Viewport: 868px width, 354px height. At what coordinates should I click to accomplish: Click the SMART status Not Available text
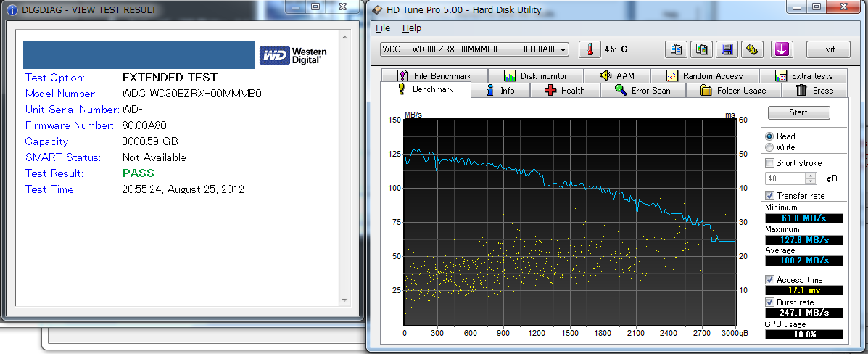(x=154, y=157)
